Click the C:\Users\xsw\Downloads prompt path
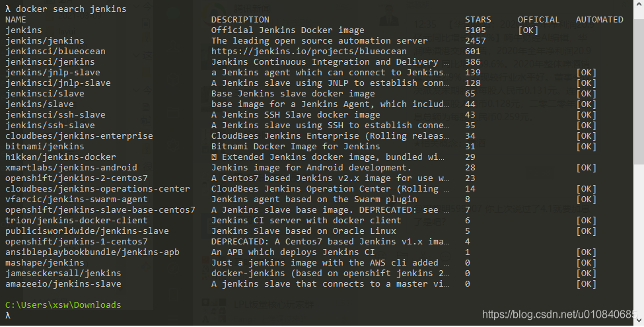This screenshot has height=327, width=644. (x=63, y=305)
